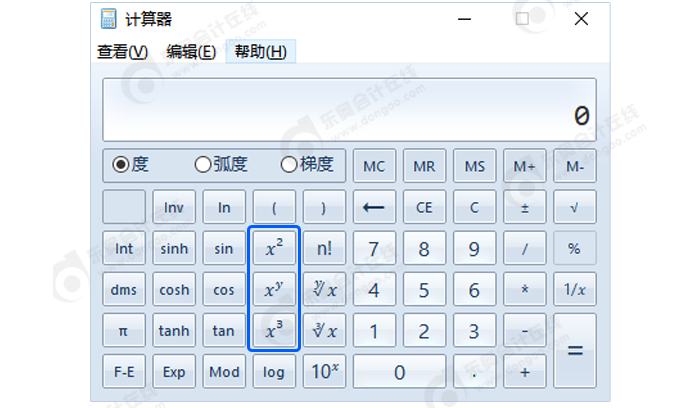The height and width of the screenshot is (408, 700).
Task: Open the 编辑(E) menu
Action: tap(191, 52)
